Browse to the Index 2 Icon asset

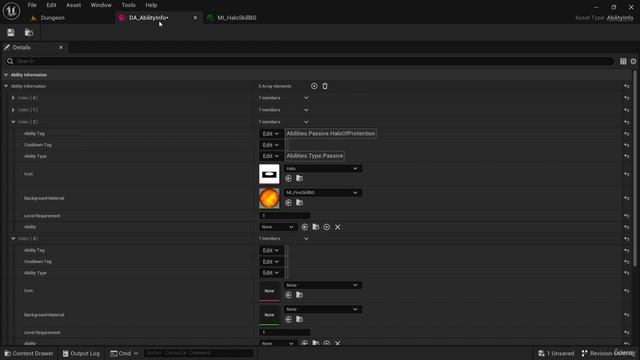click(x=299, y=178)
